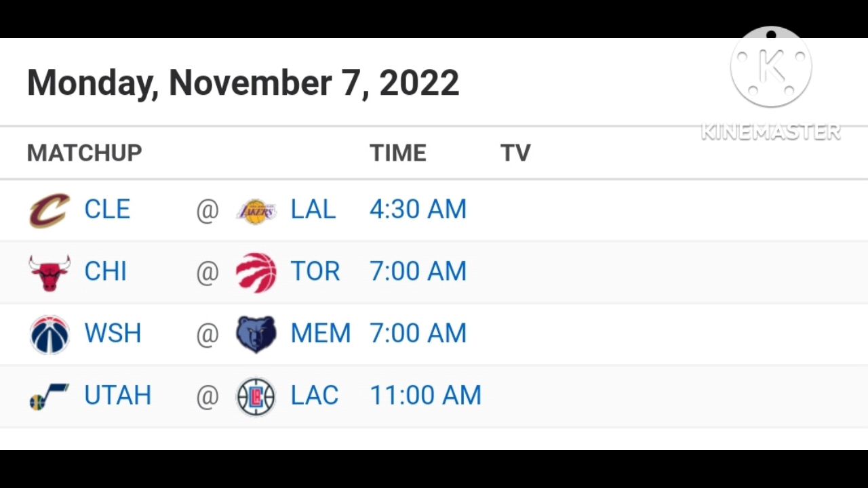Open the CHI team link
This screenshot has width=868, height=488.
click(105, 272)
